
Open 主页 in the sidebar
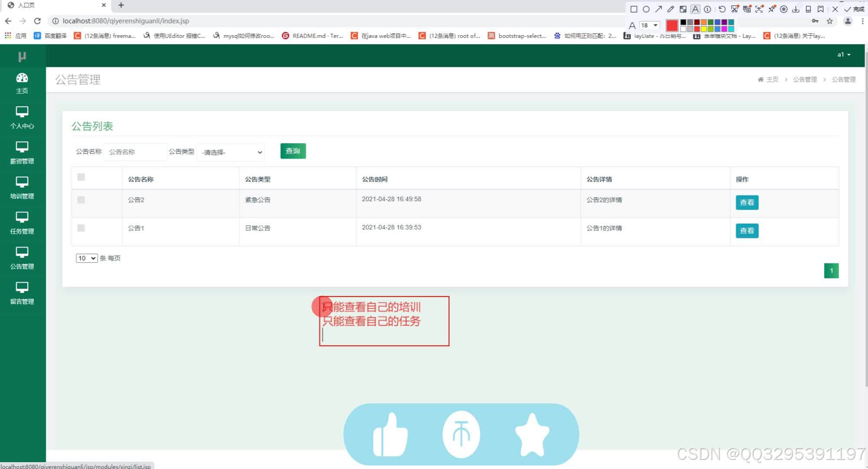22,83
